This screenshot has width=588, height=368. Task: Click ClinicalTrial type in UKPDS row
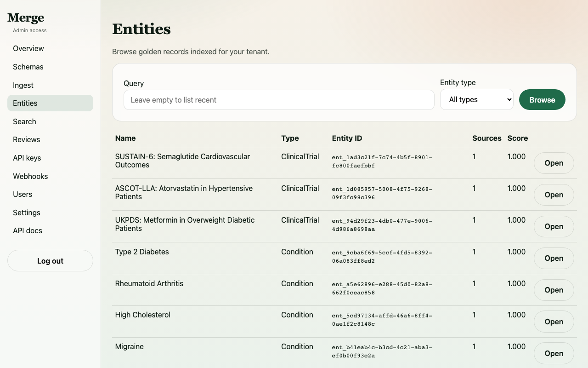[x=300, y=220]
